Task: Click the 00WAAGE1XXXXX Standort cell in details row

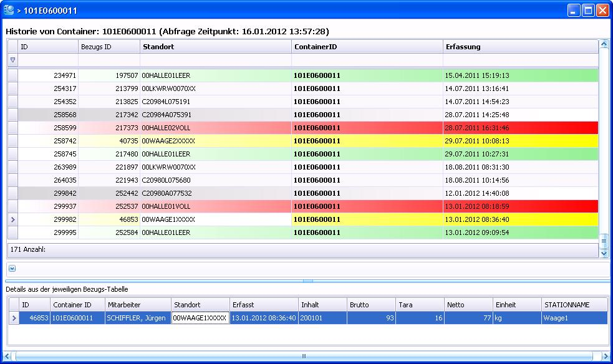Action: [200, 318]
